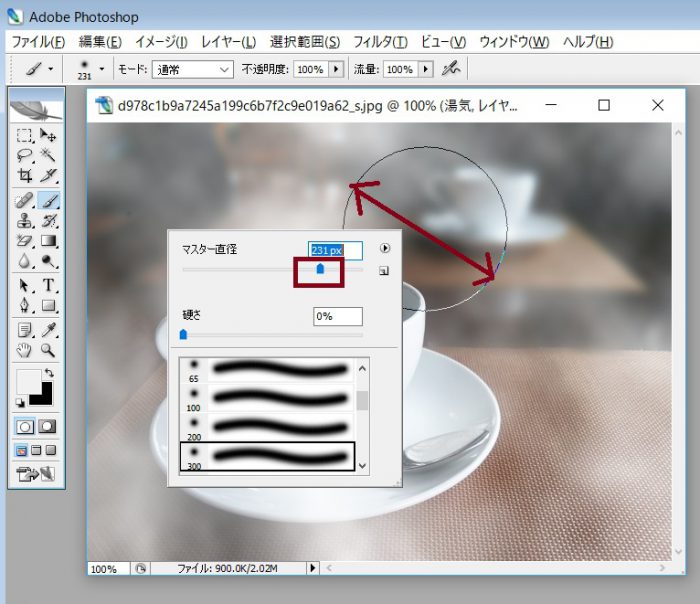Click the flow percentage field
Viewport: 700px width, 604px height.
click(x=400, y=69)
